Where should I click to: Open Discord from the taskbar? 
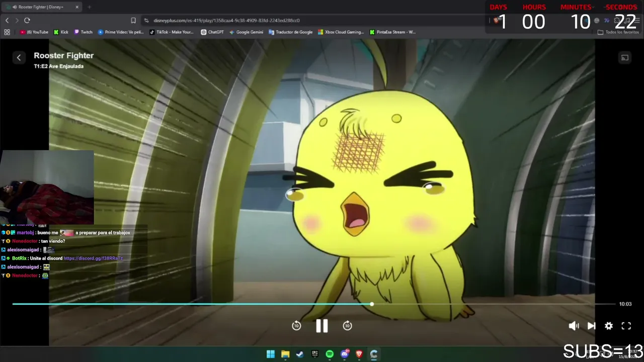tap(345, 354)
